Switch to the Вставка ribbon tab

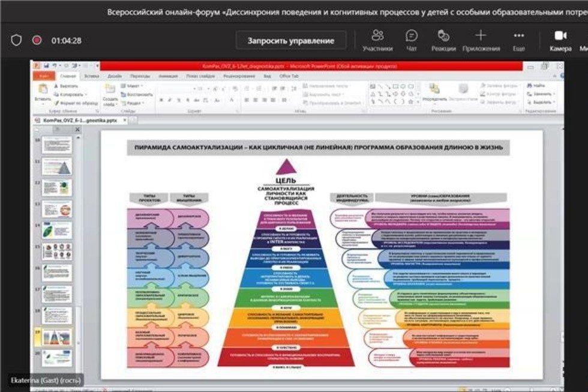91,76
